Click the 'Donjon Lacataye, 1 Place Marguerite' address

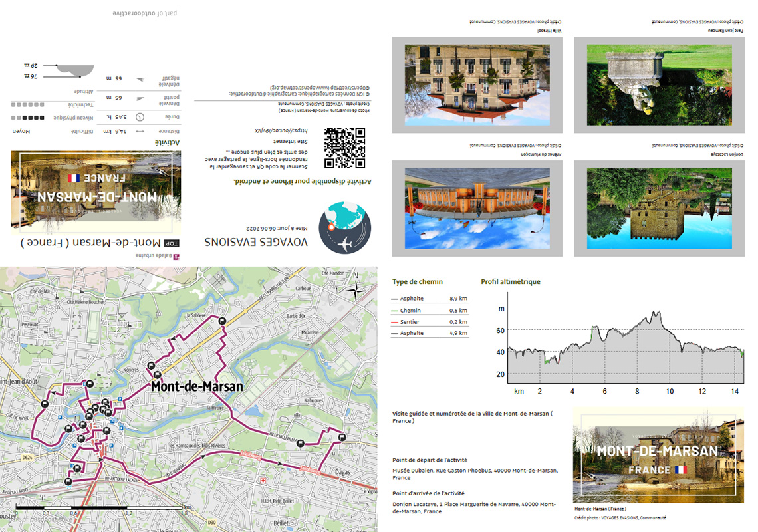(x=473, y=508)
